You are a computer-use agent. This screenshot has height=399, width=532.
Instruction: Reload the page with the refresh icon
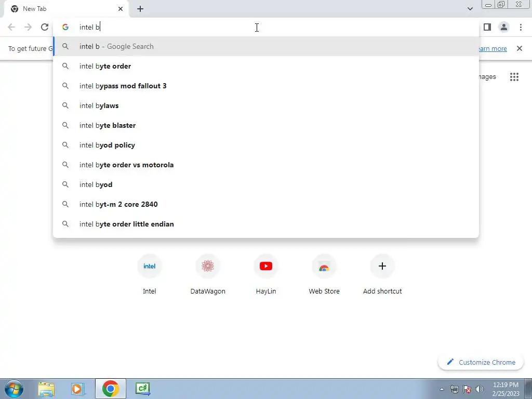pyautogui.click(x=45, y=27)
